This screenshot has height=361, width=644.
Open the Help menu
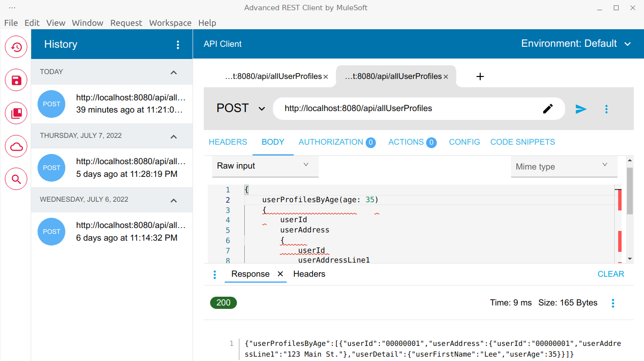point(207,23)
